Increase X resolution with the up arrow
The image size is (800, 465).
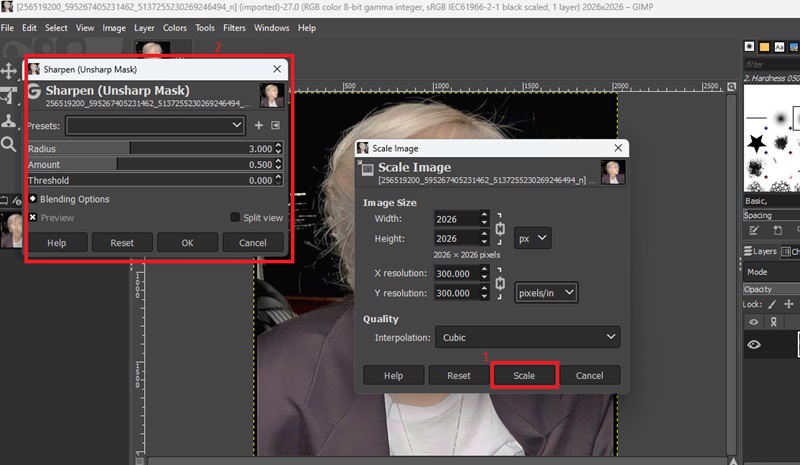point(484,269)
